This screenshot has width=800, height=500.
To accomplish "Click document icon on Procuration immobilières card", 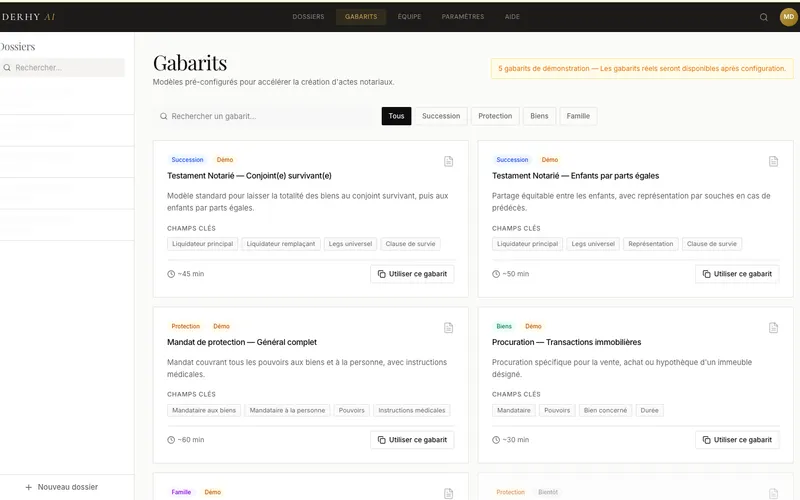I will click(x=773, y=327).
